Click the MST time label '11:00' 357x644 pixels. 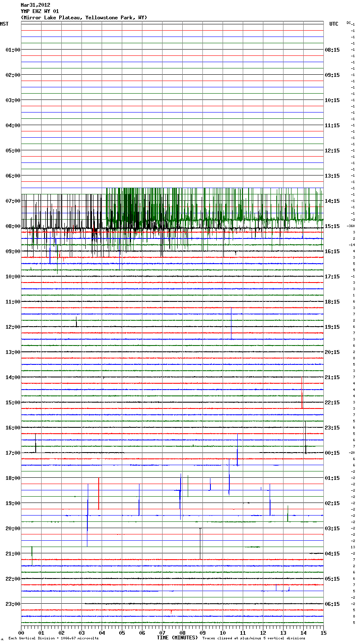click(x=13, y=302)
